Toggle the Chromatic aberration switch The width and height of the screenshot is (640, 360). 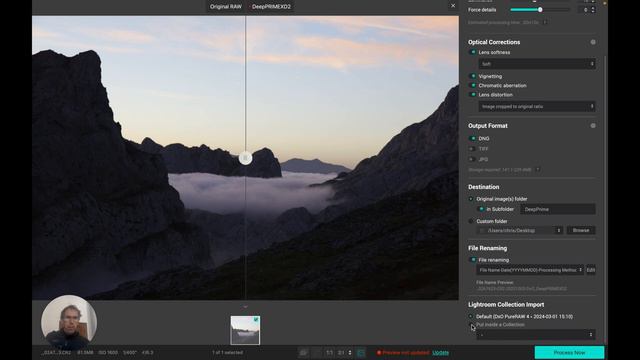(473, 85)
